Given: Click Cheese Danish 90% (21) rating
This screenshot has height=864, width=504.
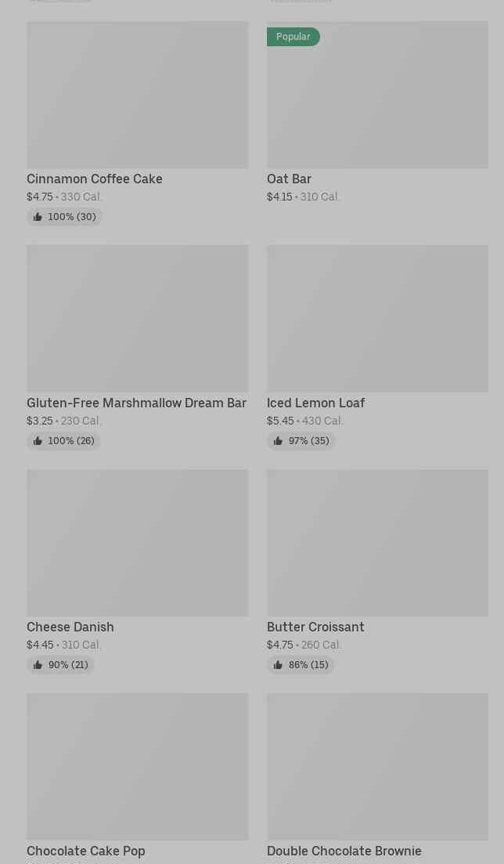Looking at the screenshot, I should point(67,665).
